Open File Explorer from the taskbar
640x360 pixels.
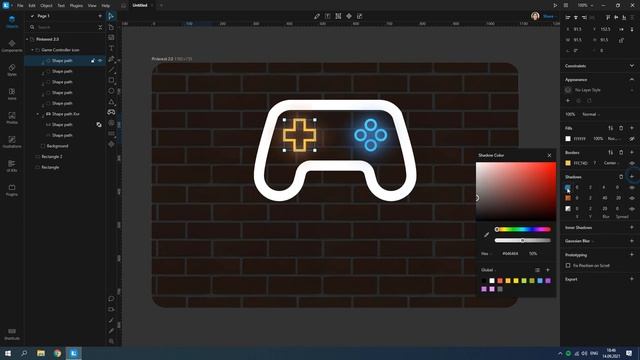[41, 353]
